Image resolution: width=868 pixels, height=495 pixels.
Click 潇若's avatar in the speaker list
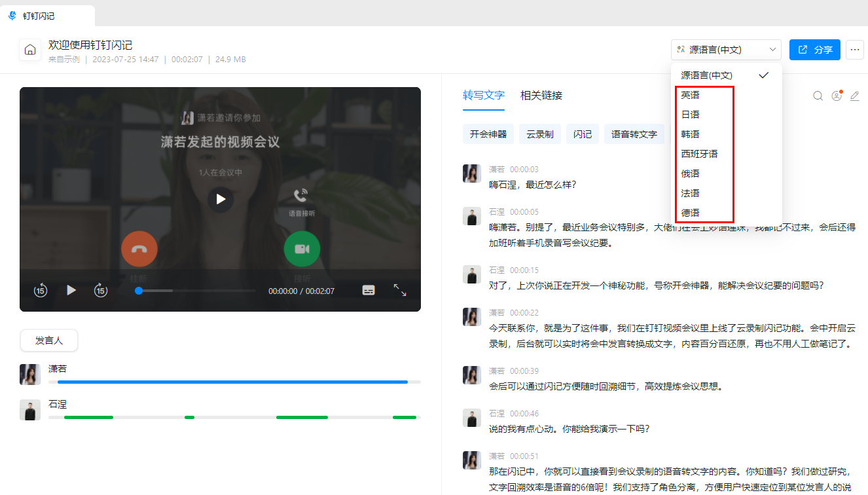[30, 375]
